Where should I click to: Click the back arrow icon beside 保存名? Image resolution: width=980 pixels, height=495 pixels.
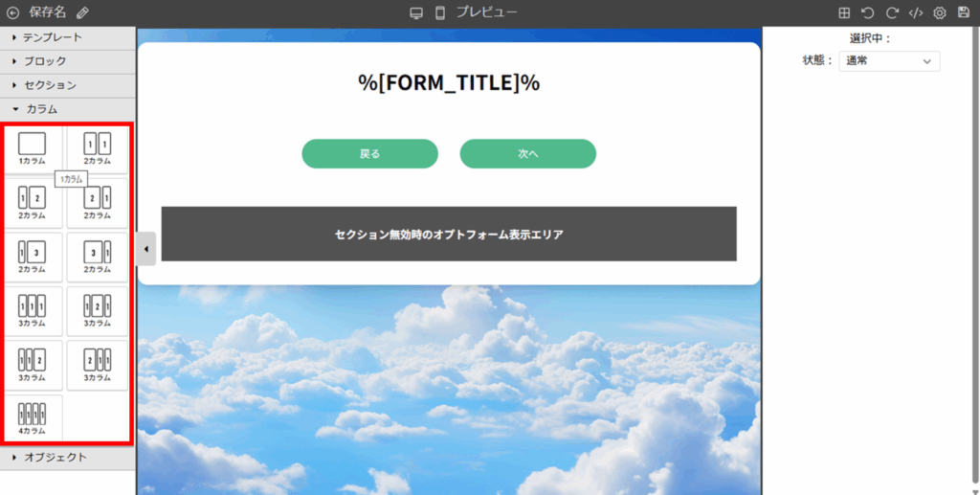point(12,12)
